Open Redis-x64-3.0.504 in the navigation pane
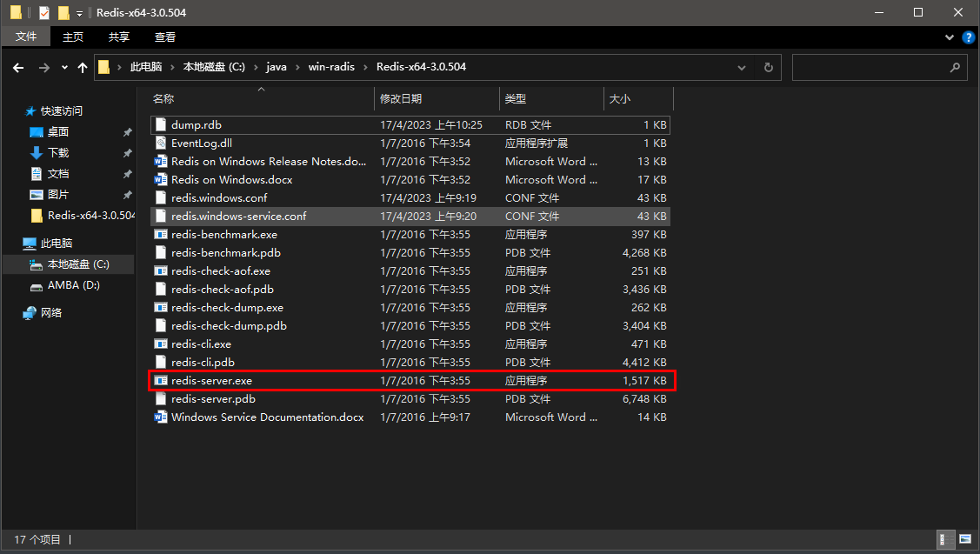980x554 pixels. (x=91, y=215)
